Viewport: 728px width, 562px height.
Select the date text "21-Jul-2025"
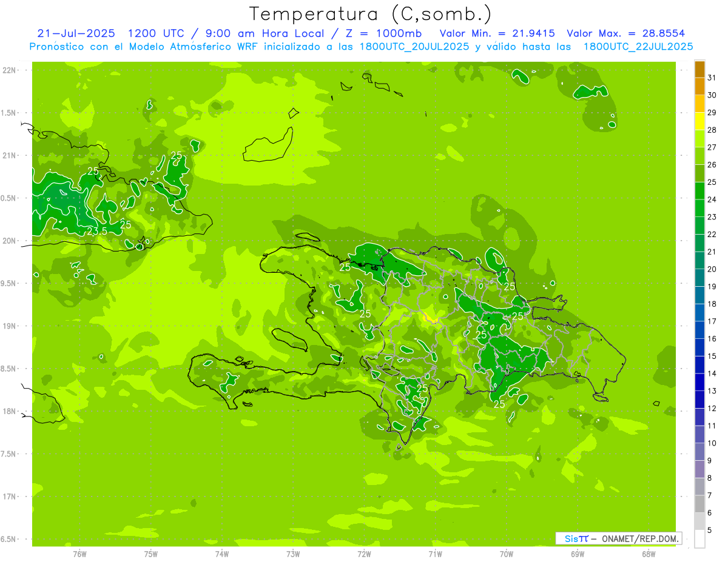click(x=76, y=33)
